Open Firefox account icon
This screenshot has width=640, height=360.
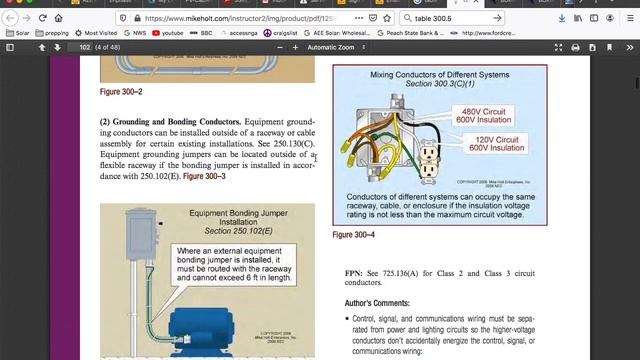coord(610,18)
